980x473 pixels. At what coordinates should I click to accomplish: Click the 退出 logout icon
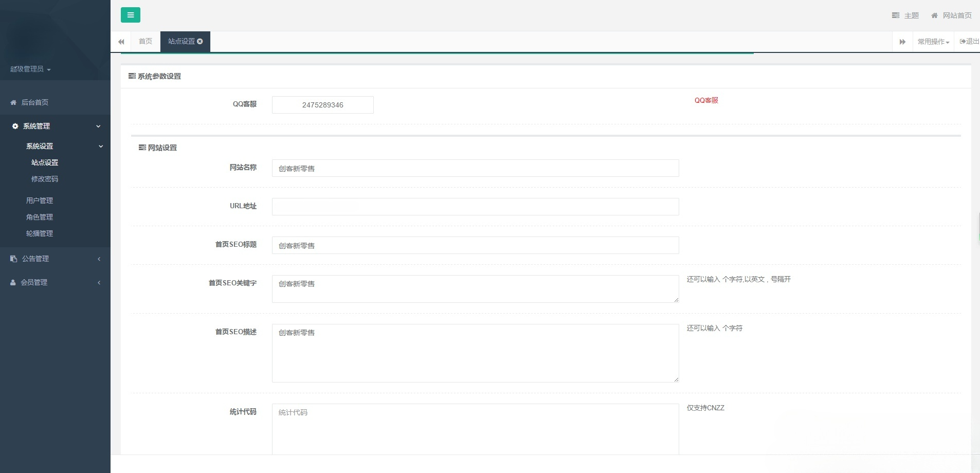(x=963, y=41)
